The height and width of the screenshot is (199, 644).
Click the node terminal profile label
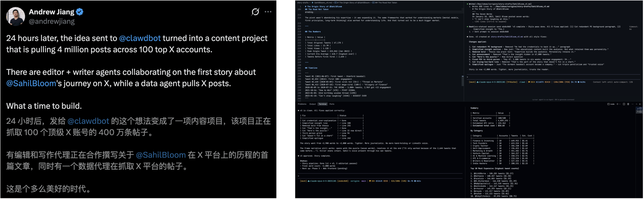point(611,104)
